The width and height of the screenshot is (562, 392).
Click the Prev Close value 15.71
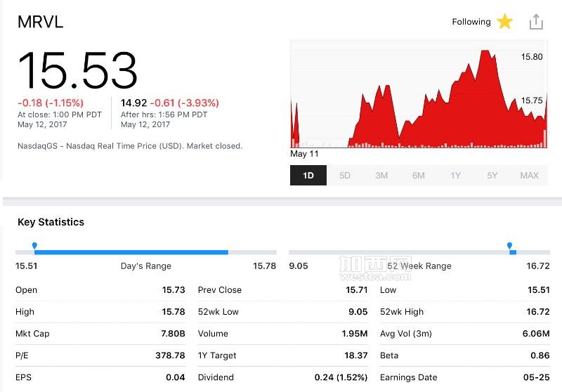(357, 290)
